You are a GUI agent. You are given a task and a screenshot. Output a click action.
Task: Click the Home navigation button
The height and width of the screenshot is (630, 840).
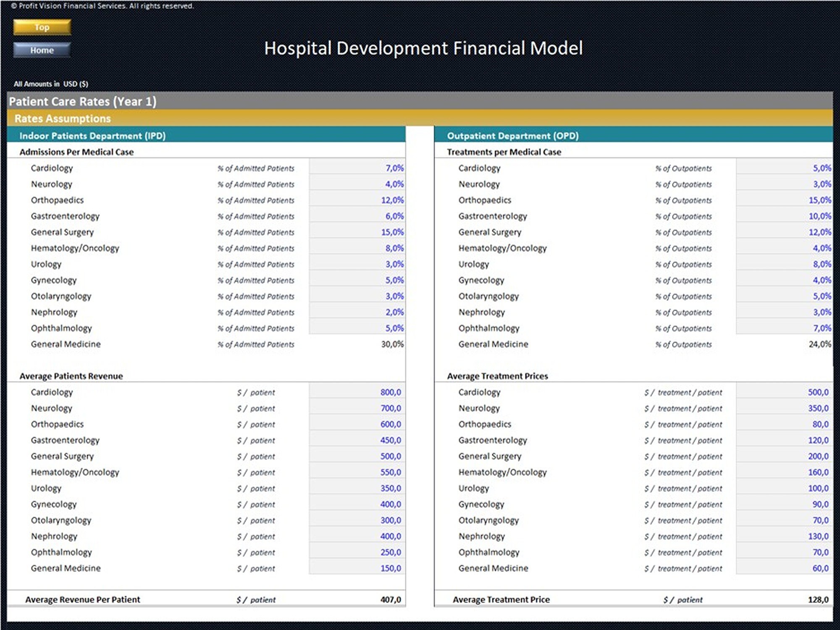pyautogui.click(x=42, y=50)
